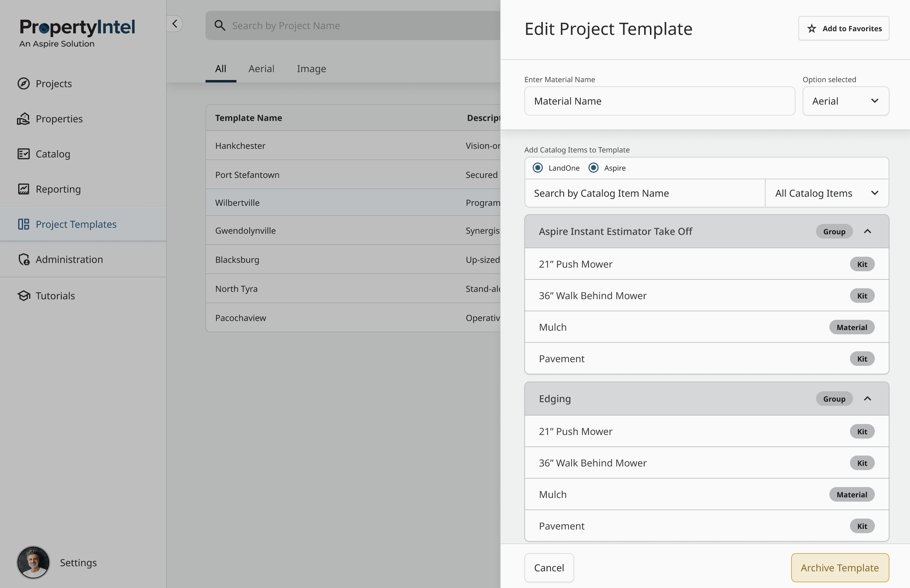Select the LandOne radio button
This screenshot has height=588, width=910.
538,168
